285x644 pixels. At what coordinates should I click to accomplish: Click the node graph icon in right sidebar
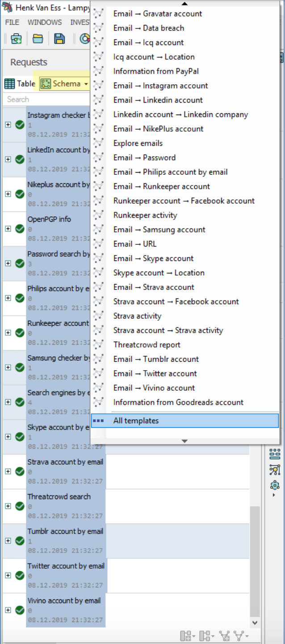pyautogui.click(x=275, y=470)
